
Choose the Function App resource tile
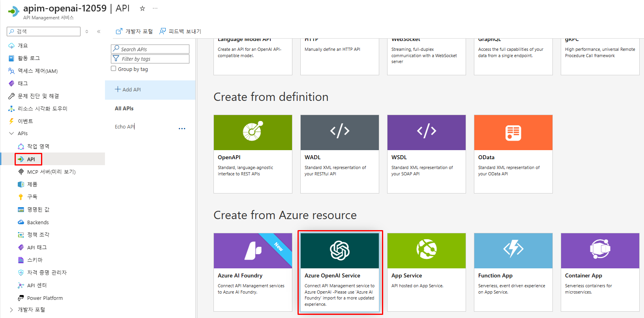point(513,272)
